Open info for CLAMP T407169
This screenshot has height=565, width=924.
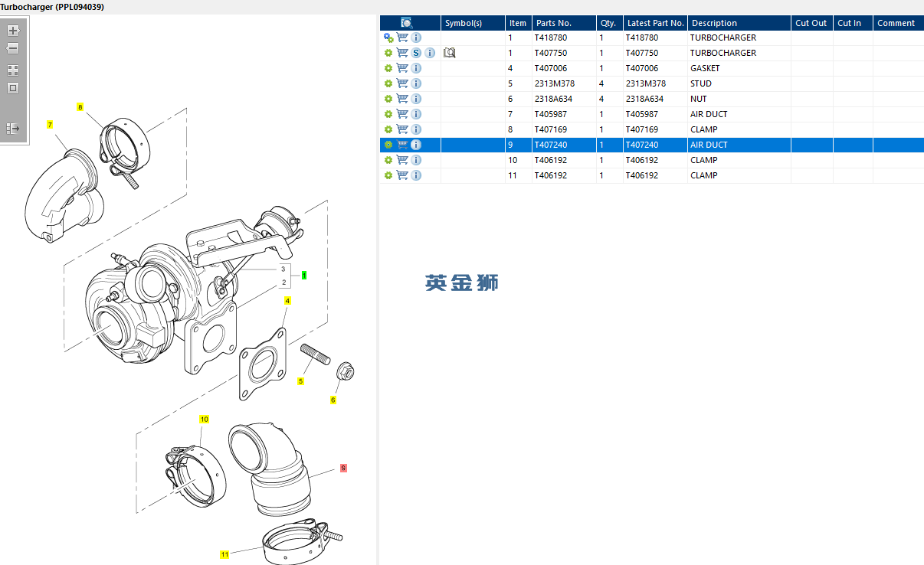tap(416, 129)
